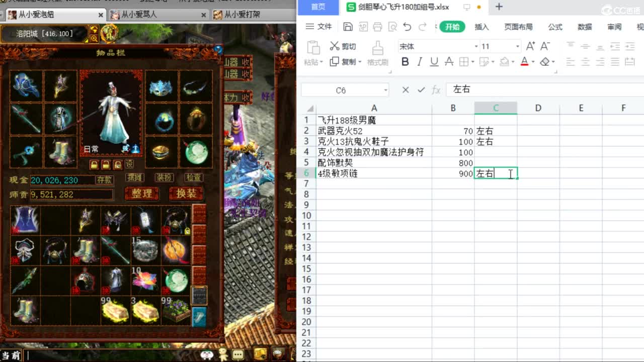Viewport: 644px width, 362px height.
Task: Click the 装扮 dress-up button
Action: click(164, 177)
